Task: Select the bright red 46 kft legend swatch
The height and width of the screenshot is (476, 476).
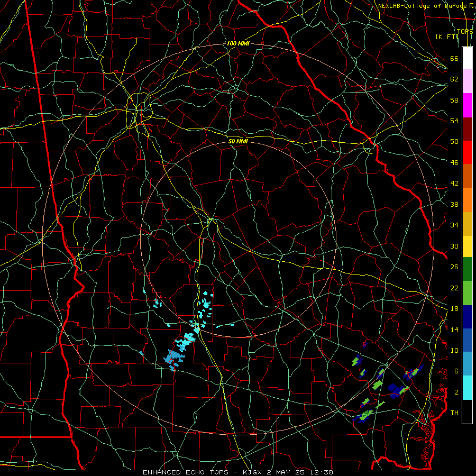Action: 467,152
